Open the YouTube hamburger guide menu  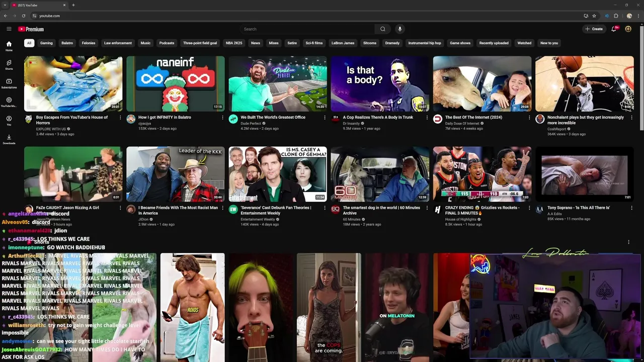click(x=9, y=29)
